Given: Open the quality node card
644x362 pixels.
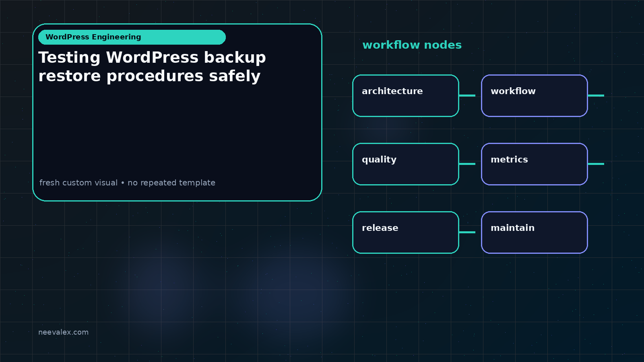Looking at the screenshot, I should click(406, 164).
